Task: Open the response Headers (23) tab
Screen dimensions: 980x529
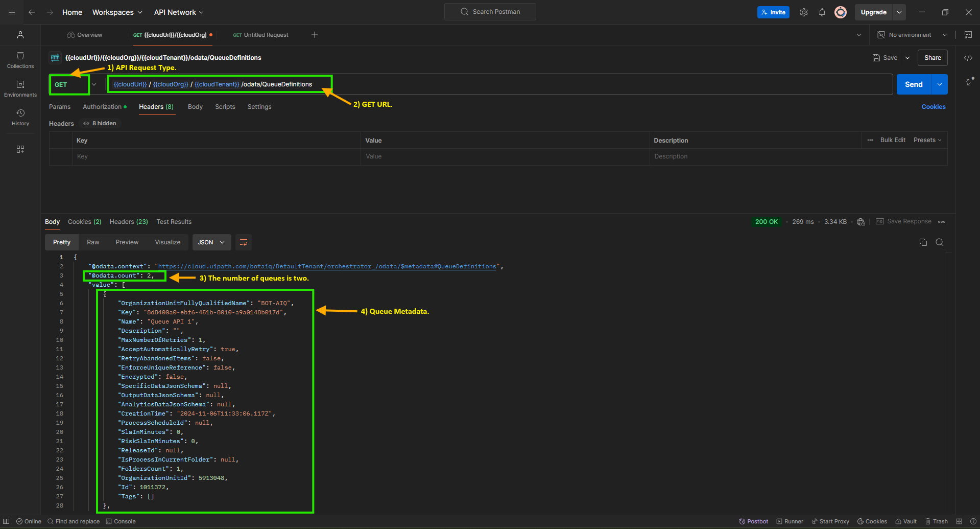Action: 129,222
